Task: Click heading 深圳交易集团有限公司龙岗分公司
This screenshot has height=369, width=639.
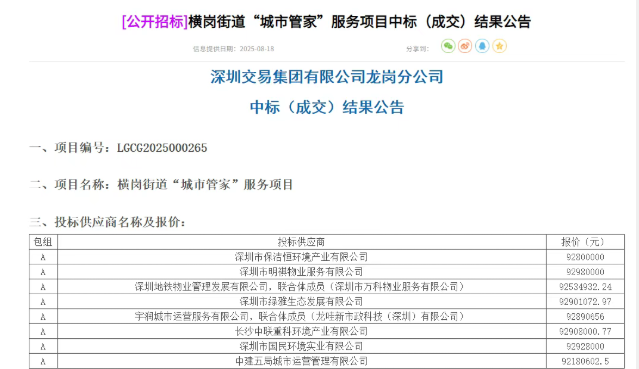Action: click(327, 77)
